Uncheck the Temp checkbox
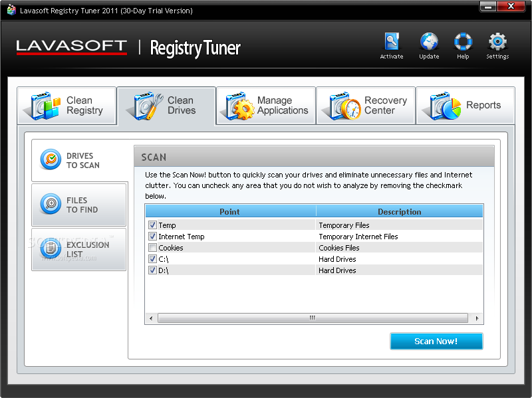 click(x=152, y=225)
